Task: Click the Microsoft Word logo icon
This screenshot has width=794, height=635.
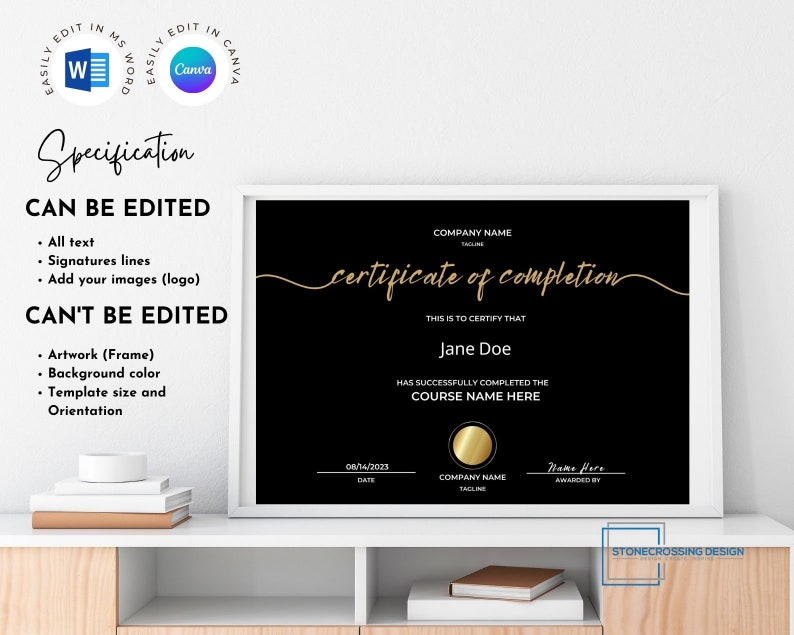Action: click(x=87, y=70)
